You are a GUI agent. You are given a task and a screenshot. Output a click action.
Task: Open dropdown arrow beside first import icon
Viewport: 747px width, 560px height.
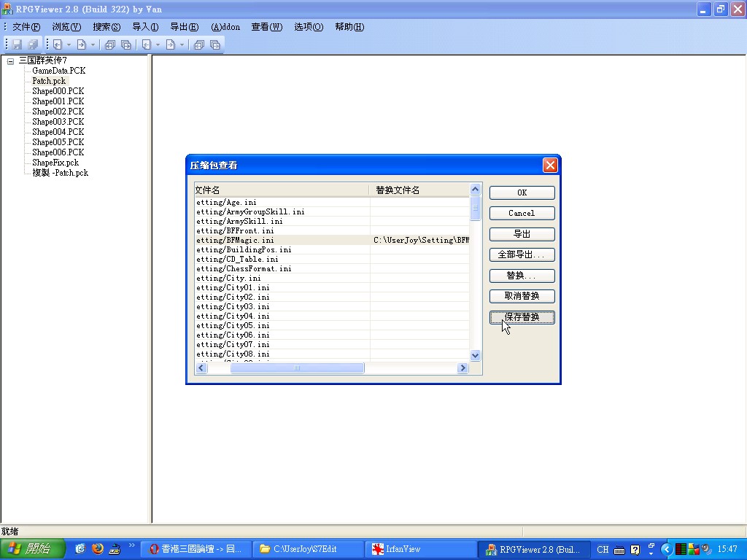click(69, 45)
